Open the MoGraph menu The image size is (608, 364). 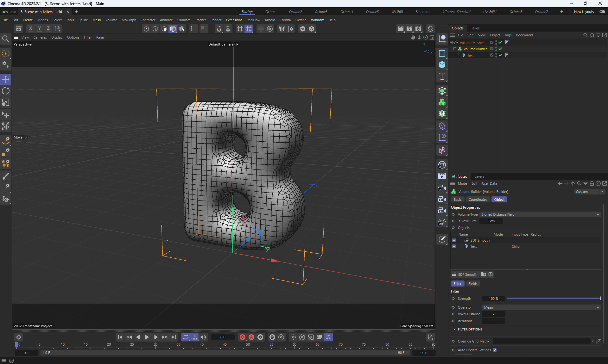[x=129, y=20]
